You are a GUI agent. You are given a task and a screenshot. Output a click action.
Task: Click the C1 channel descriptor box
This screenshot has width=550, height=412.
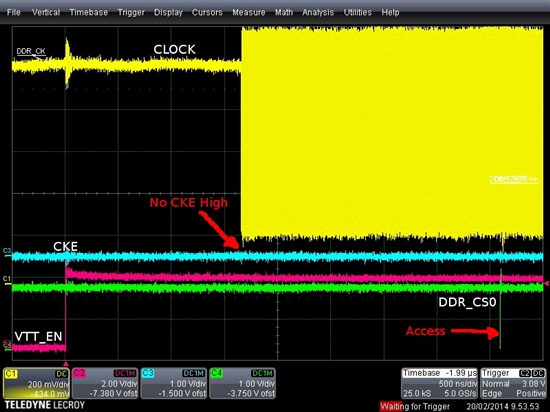click(x=36, y=383)
